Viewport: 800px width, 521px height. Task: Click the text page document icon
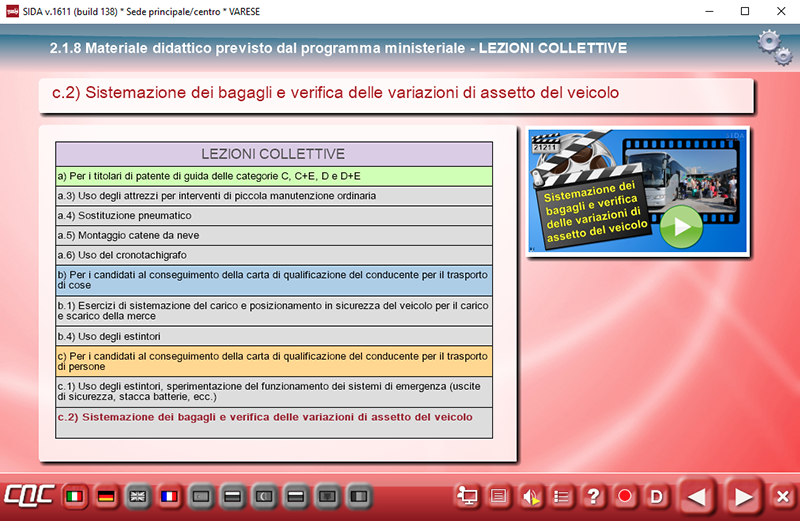coord(499,495)
